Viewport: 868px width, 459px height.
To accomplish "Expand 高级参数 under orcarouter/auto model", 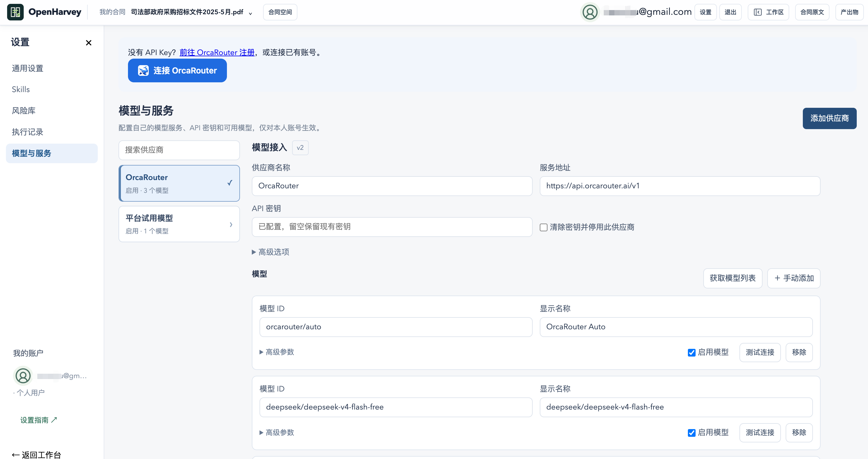I will point(277,352).
